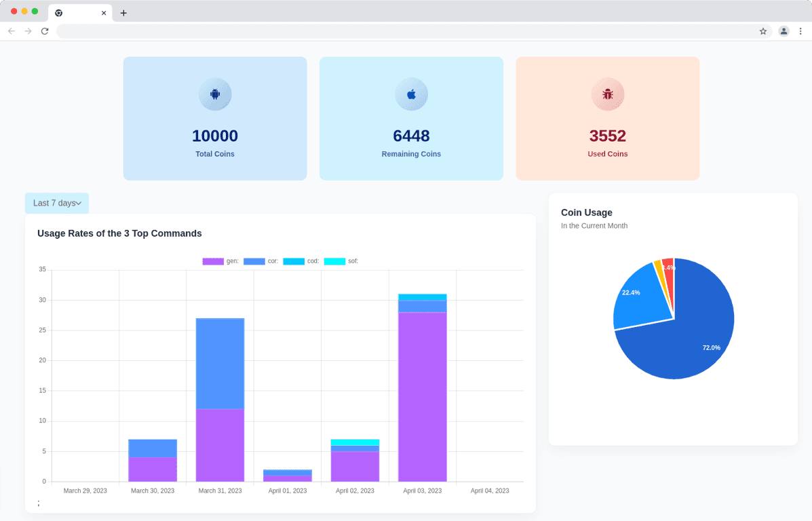The width and height of the screenshot is (812, 521).
Task: Click the browser address bar
Action: point(407,31)
